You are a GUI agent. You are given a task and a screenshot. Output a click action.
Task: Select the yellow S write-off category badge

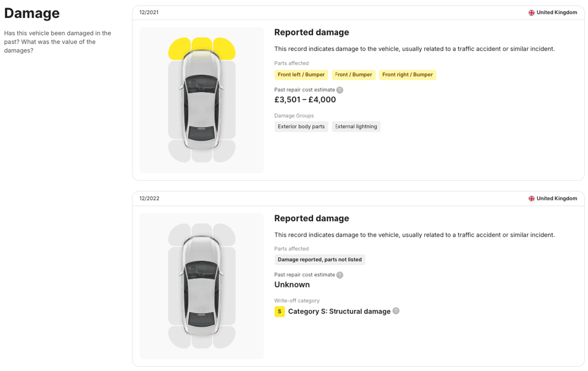(280, 312)
